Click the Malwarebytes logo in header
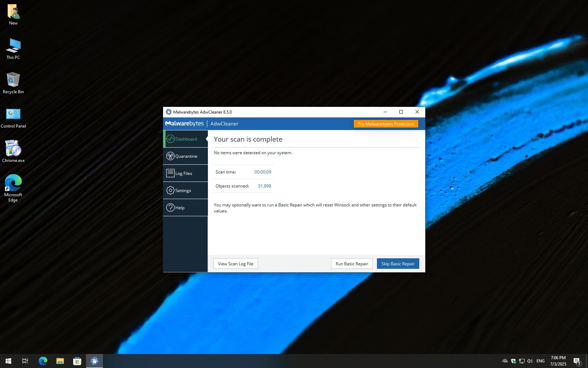Viewport: 588px width, 368px height. tap(184, 123)
